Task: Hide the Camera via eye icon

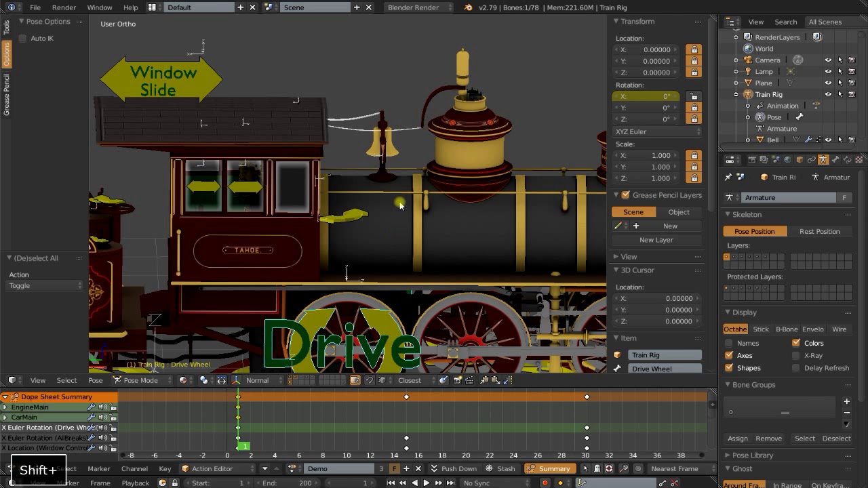Action: (x=828, y=60)
